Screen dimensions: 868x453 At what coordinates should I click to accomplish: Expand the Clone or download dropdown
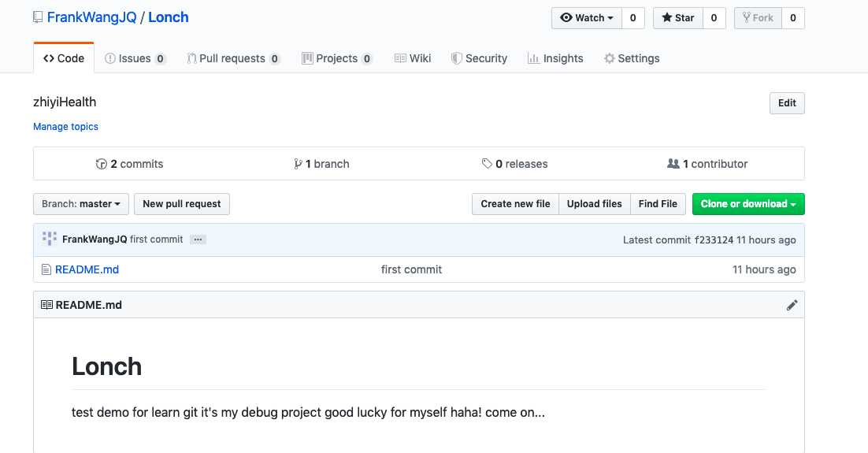click(x=747, y=204)
